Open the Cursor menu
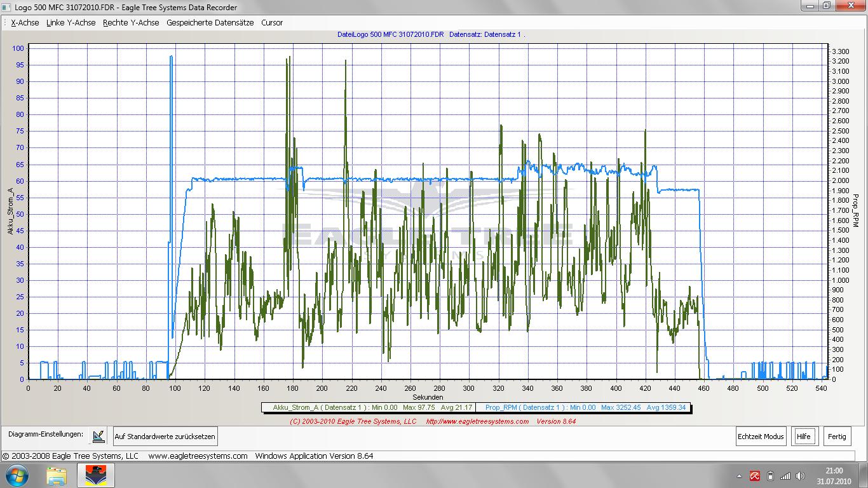Viewport: 868px width, 488px height. click(272, 22)
